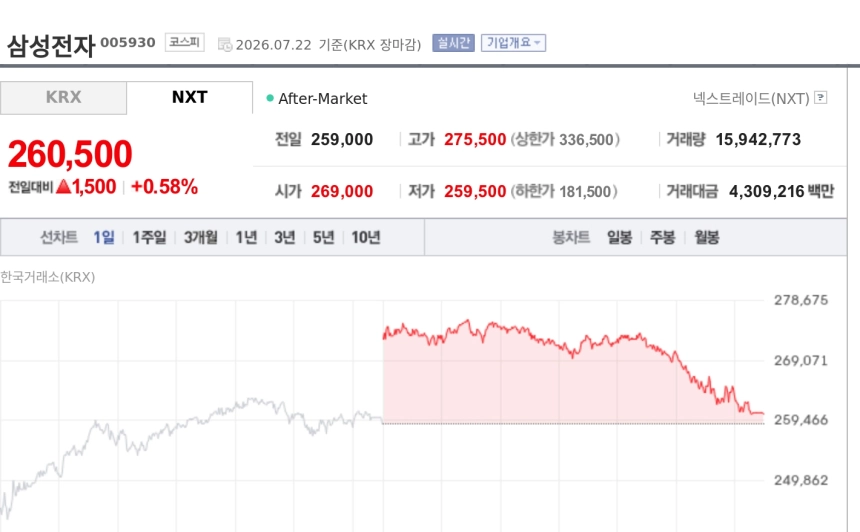Open the 월봉 monthly candlestick chart

(x=707, y=237)
